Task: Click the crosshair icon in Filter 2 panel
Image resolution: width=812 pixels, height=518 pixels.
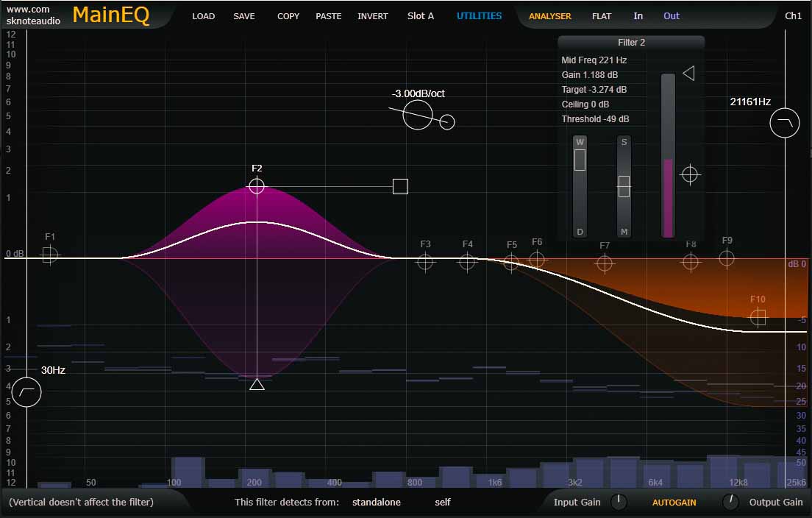Action: coord(689,174)
